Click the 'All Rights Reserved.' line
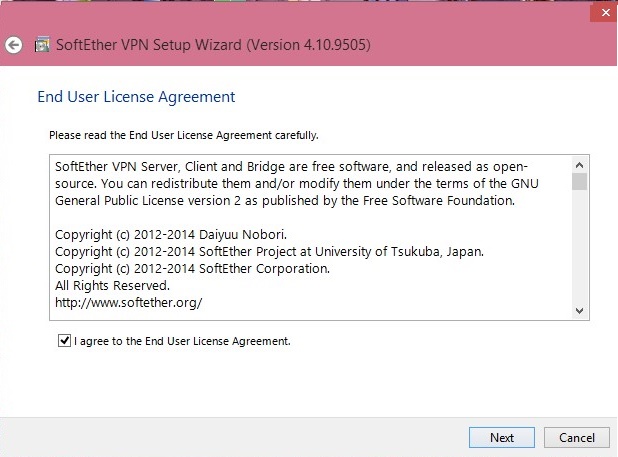The width and height of the screenshot is (618, 457). (112, 286)
